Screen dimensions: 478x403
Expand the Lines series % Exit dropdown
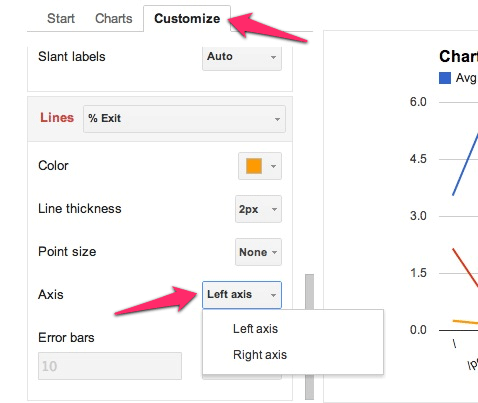184,119
